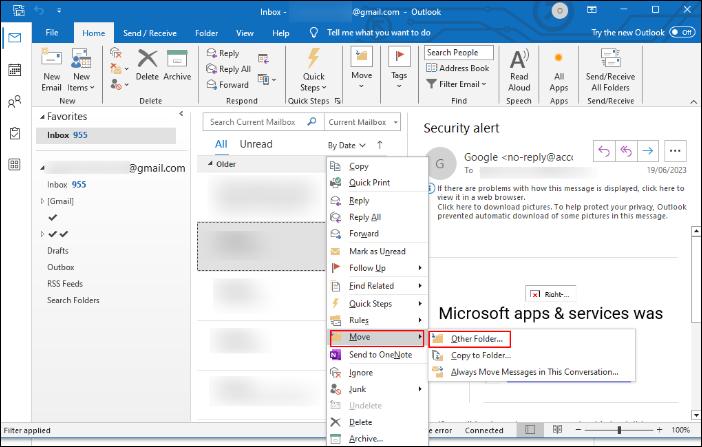Open All Apps from the ribbon
Viewport: 702px width, 447px height.
tap(558, 72)
